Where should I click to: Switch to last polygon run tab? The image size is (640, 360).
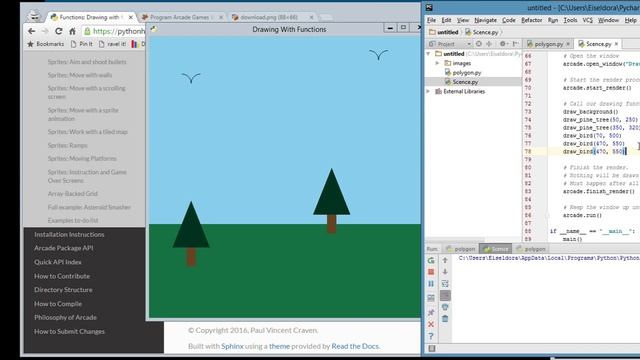click(531, 249)
